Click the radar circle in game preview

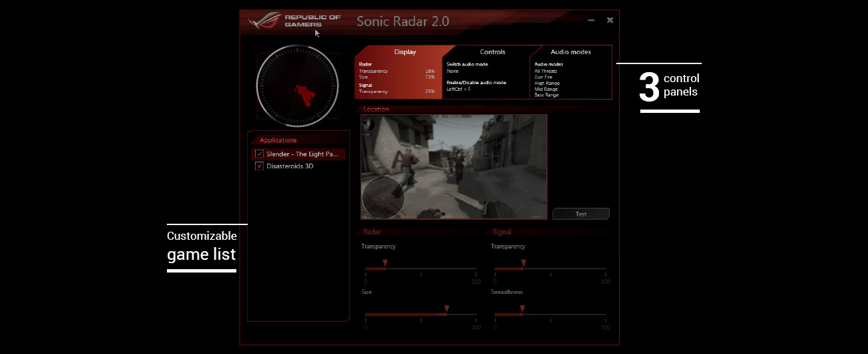pos(383,198)
